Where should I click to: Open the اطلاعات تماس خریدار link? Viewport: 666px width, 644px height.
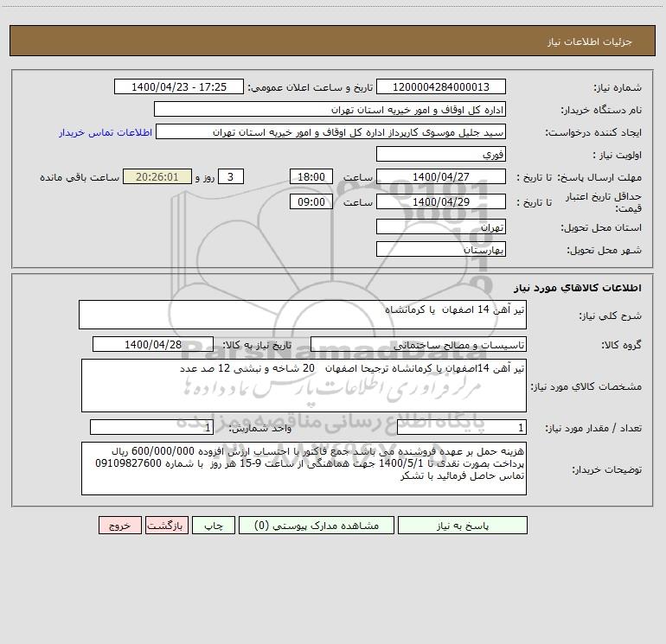coord(106,132)
